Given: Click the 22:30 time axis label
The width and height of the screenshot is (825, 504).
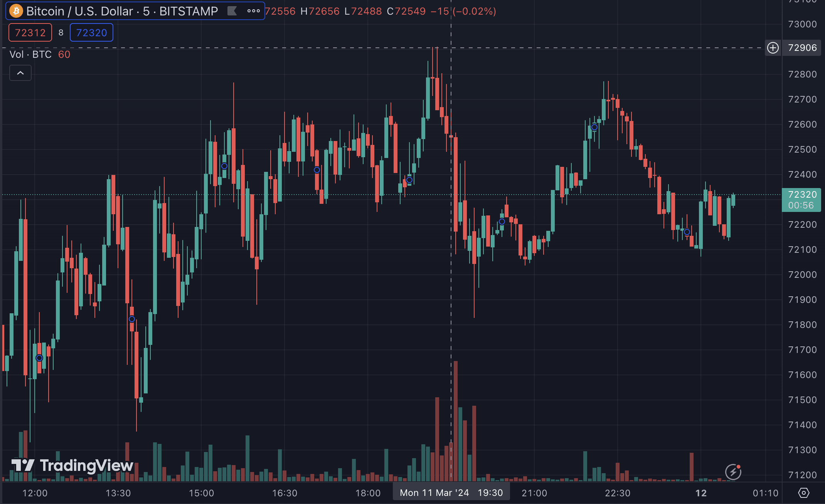Looking at the screenshot, I should tap(618, 493).
